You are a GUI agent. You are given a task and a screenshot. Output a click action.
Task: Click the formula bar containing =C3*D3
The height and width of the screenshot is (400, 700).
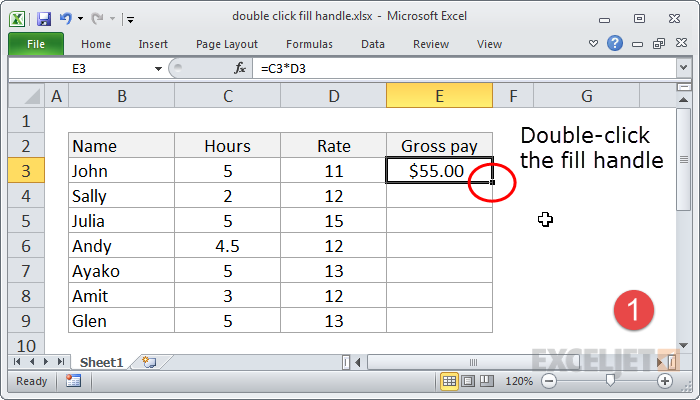coord(464,69)
